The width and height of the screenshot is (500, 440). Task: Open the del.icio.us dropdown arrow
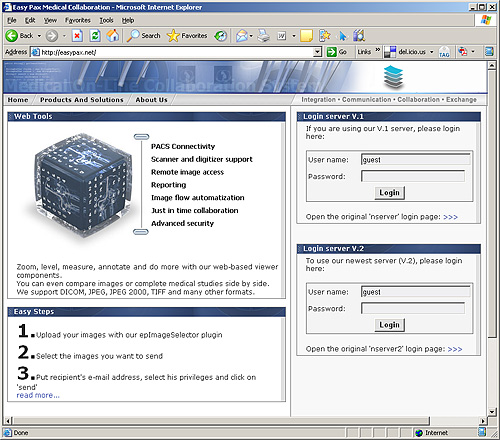point(431,52)
